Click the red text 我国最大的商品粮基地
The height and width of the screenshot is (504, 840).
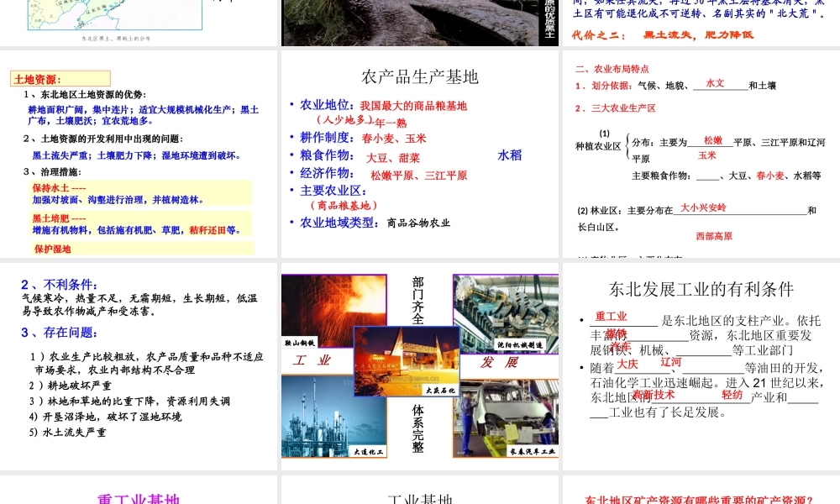tap(413, 106)
